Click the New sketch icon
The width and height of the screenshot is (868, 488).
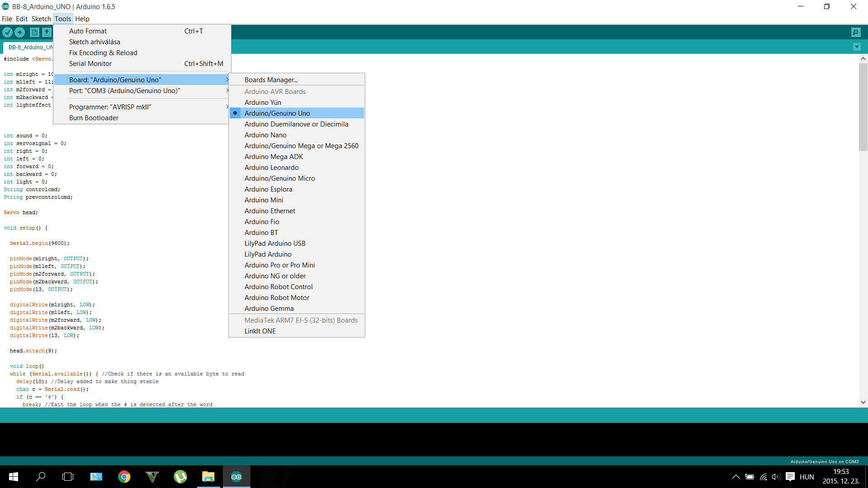click(34, 32)
